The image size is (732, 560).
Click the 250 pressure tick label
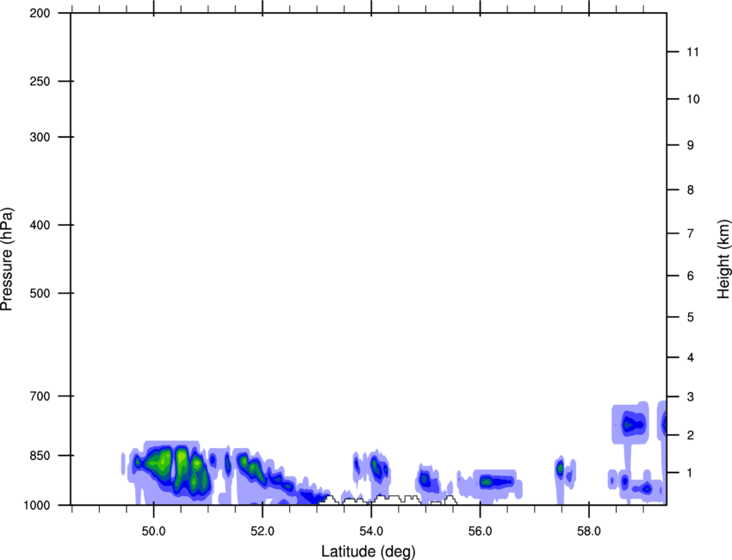point(40,81)
